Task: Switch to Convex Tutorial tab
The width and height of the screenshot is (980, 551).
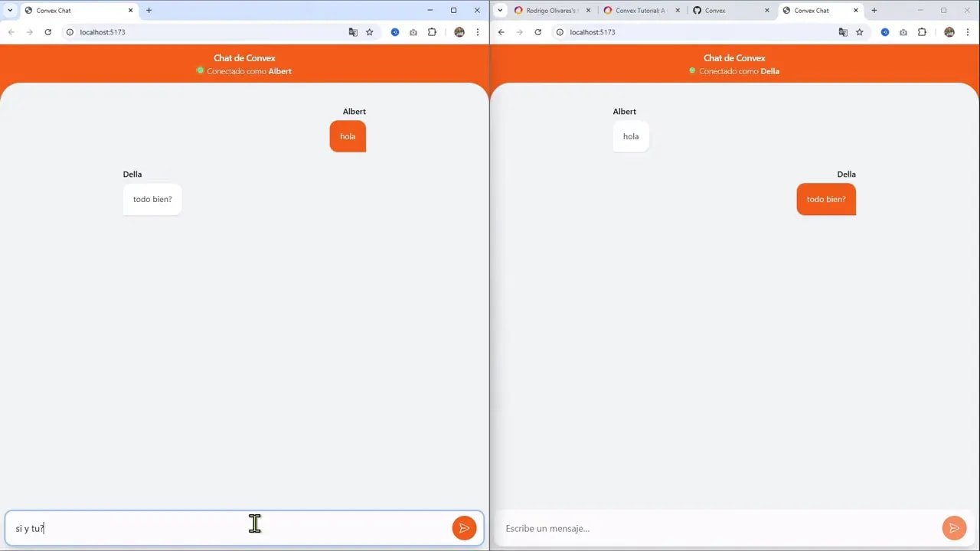Action: coord(640,11)
